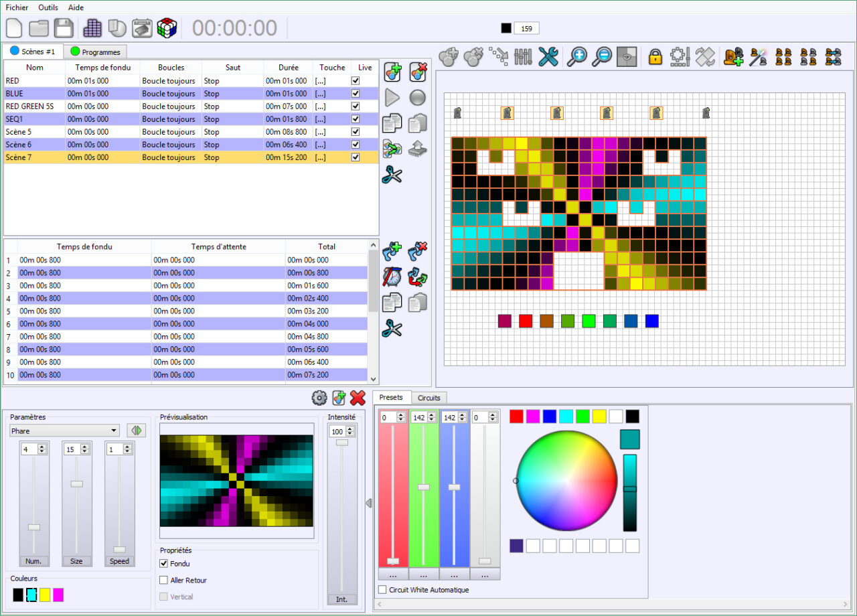This screenshot has height=616, width=857.
Task: Open the Aide menu
Action: pyautogui.click(x=76, y=7)
